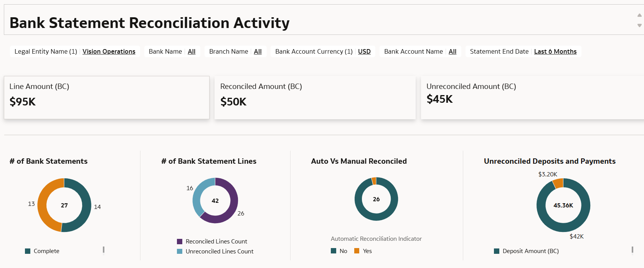Change Bank Account Currency USD filter

click(x=364, y=51)
